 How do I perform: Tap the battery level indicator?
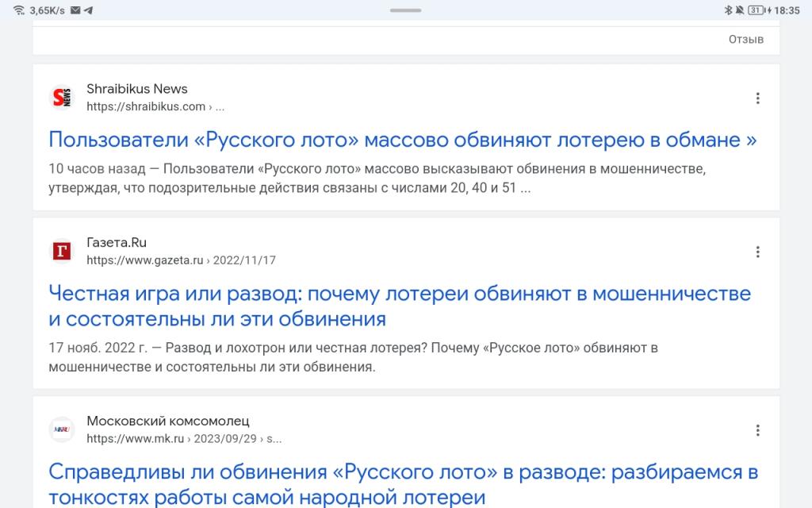(757, 10)
